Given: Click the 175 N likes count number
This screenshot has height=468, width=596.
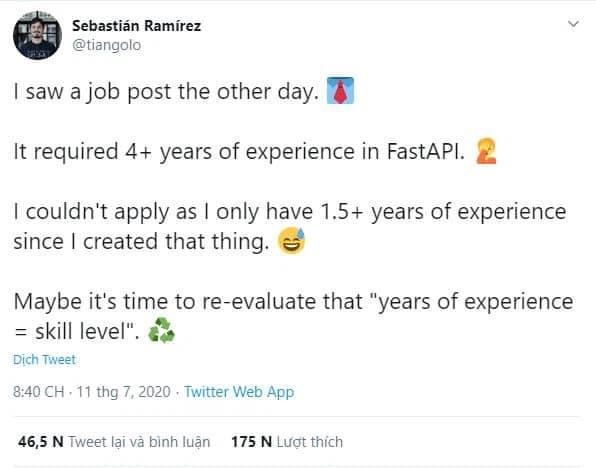Looking at the screenshot, I should click(x=252, y=442).
